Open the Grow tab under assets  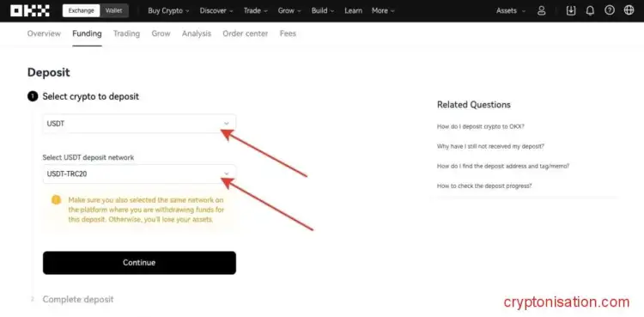click(161, 34)
